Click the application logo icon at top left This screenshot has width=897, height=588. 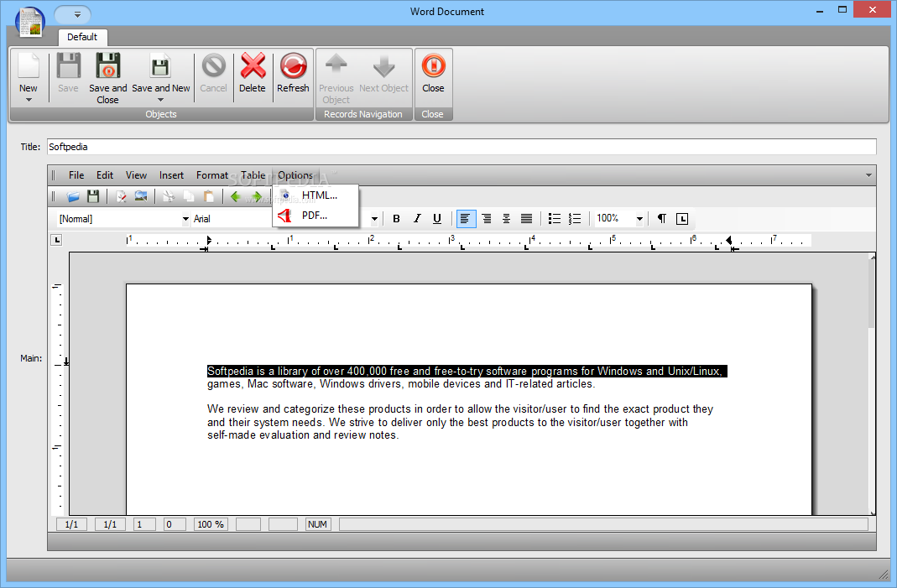click(x=29, y=23)
